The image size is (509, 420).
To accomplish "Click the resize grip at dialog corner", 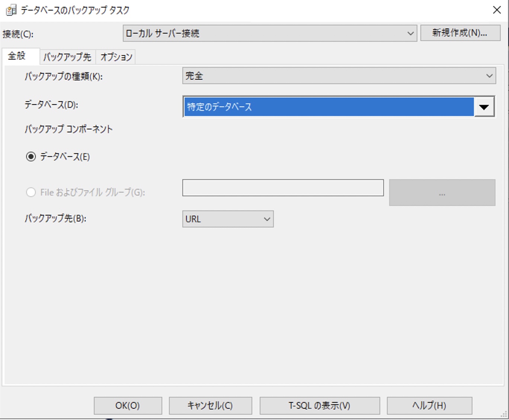I will coord(504,414).
